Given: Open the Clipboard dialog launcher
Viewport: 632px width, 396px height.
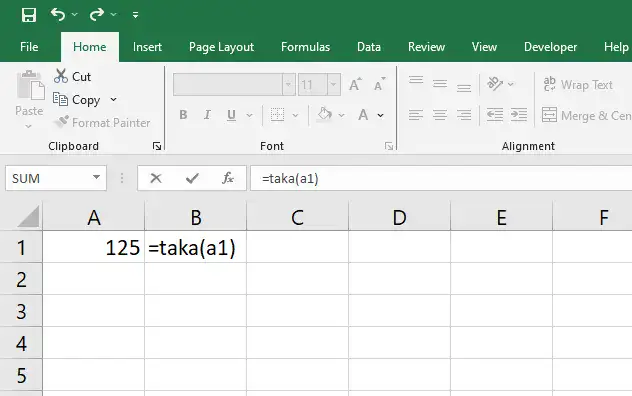Looking at the screenshot, I should [x=157, y=146].
